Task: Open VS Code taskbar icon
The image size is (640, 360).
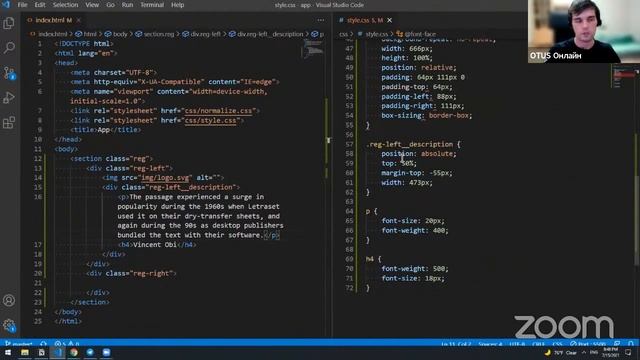Action: 58,352
